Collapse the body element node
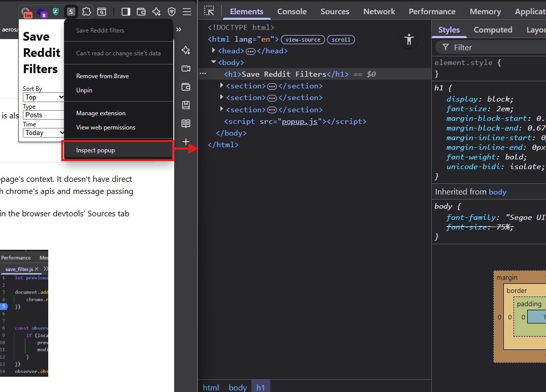The height and width of the screenshot is (392, 546). (213, 62)
